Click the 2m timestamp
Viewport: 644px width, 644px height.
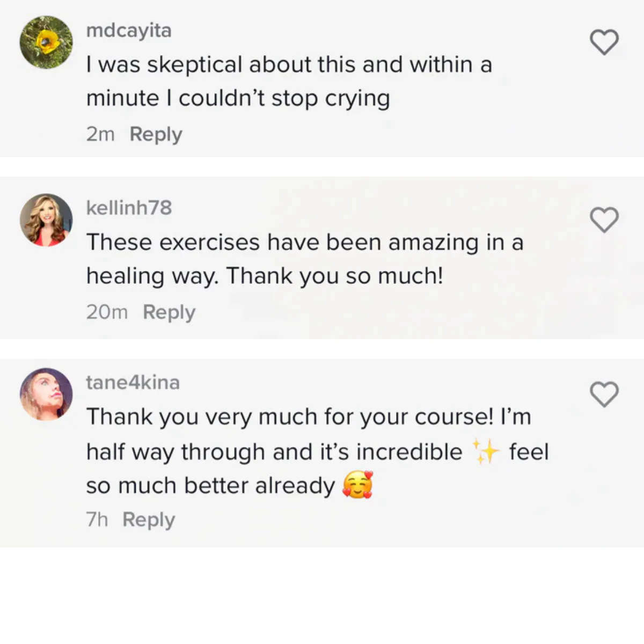(100, 134)
